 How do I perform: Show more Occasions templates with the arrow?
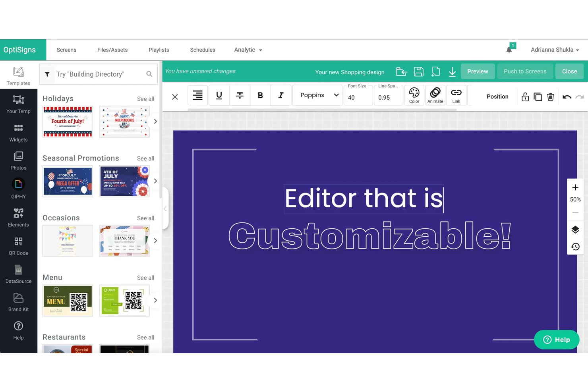[155, 241]
